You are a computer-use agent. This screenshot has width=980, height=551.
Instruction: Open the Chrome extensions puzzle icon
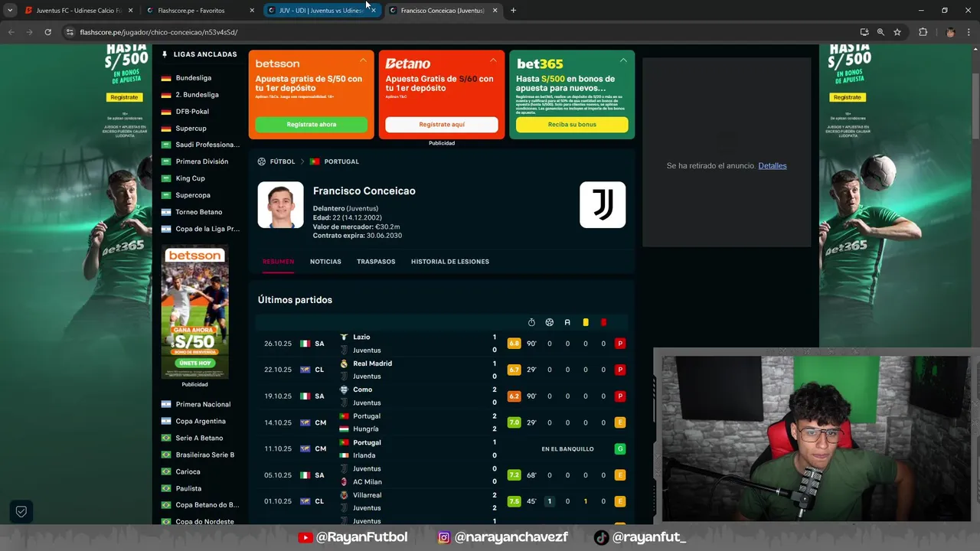[x=923, y=32]
